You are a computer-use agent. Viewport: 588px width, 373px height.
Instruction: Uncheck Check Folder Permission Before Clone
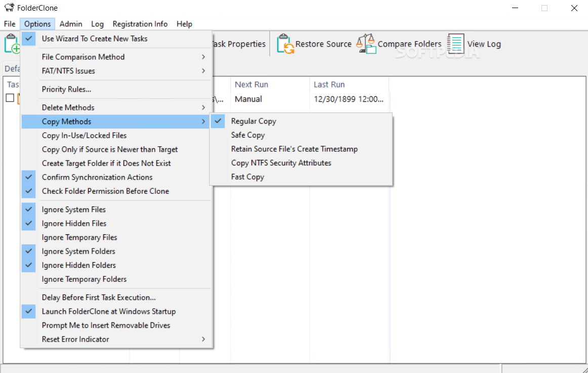point(116,191)
